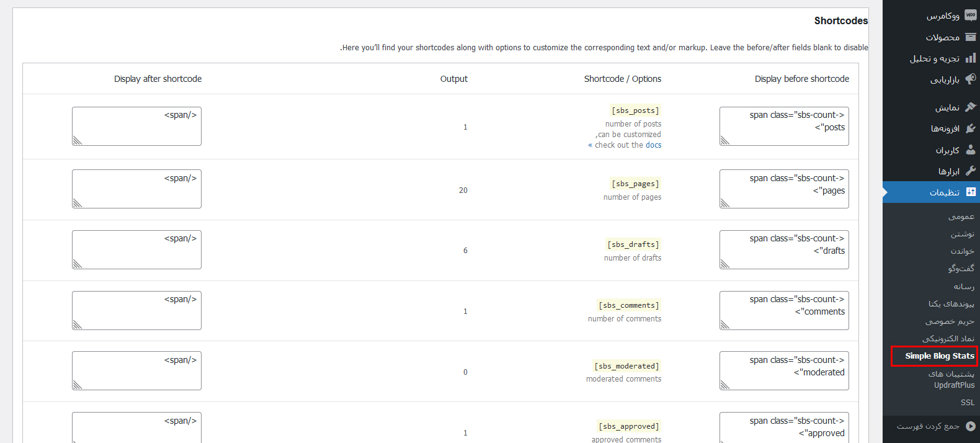Open the SSL settings submenu item

click(x=967, y=403)
